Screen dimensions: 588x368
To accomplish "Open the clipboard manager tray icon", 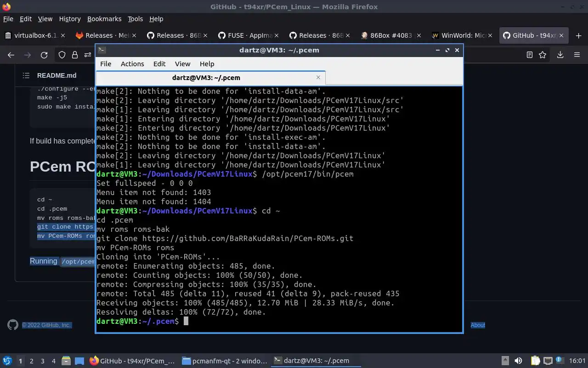I will (536, 361).
